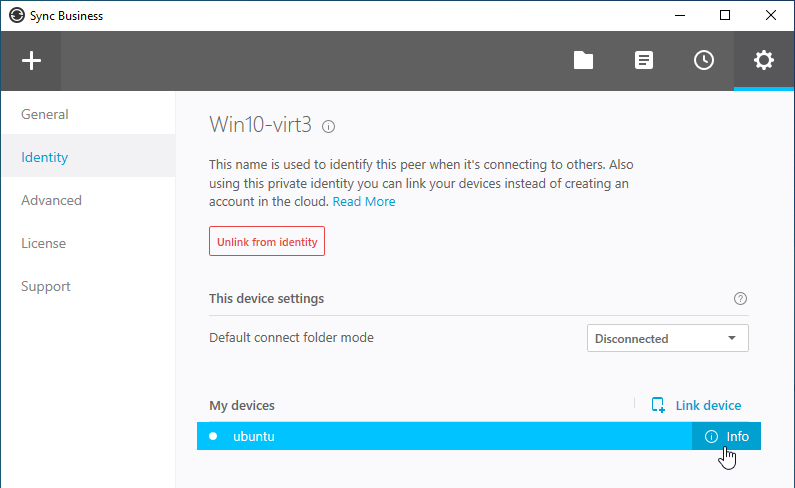795x488 pixels.
Task: Click the This device settings heading
Action: point(266,298)
